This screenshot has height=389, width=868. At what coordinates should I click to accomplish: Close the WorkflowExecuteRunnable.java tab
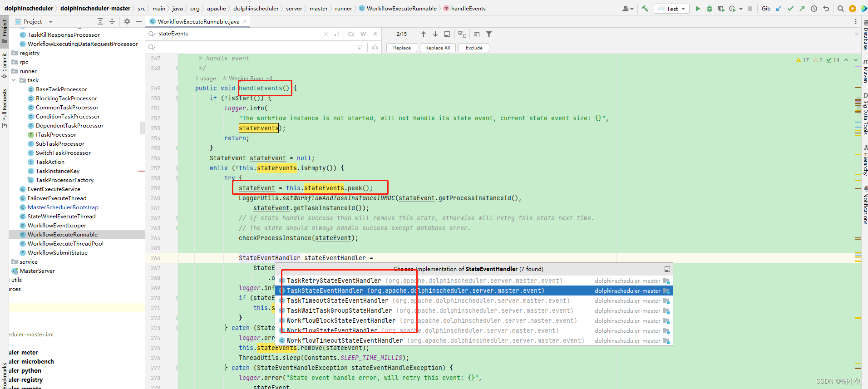[245, 21]
